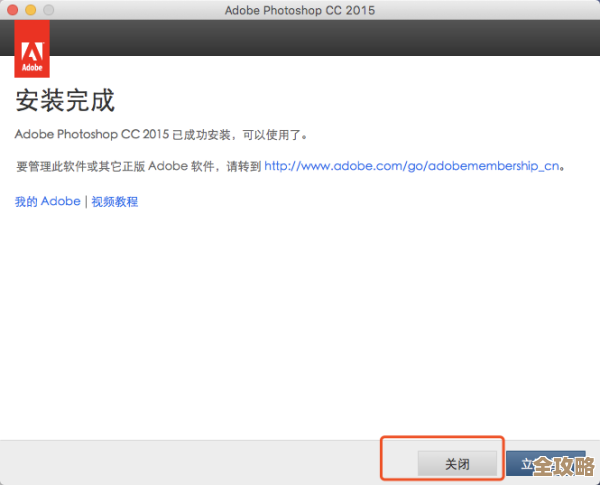Open the adobe.com adobemembership_cn link
Image resolution: width=600 pixels, height=485 pixels.
coord(412,166)
